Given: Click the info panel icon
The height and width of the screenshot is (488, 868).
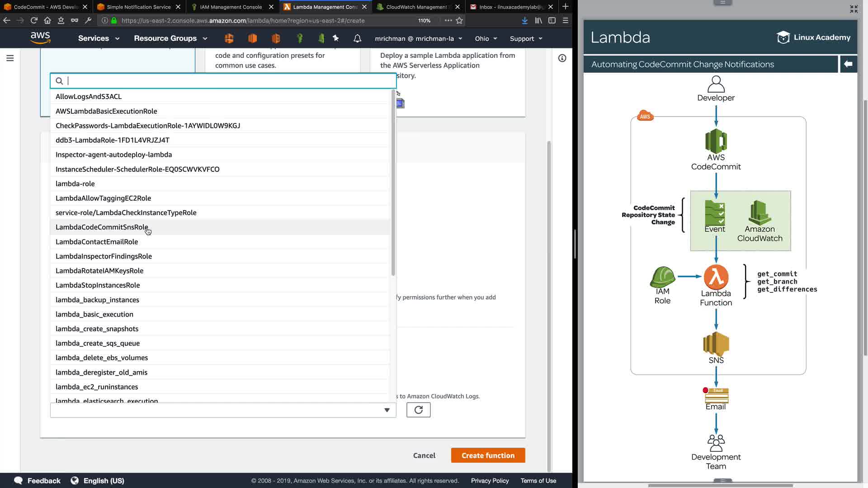Looking at the screenshot, I should click(x=562, y=58).
